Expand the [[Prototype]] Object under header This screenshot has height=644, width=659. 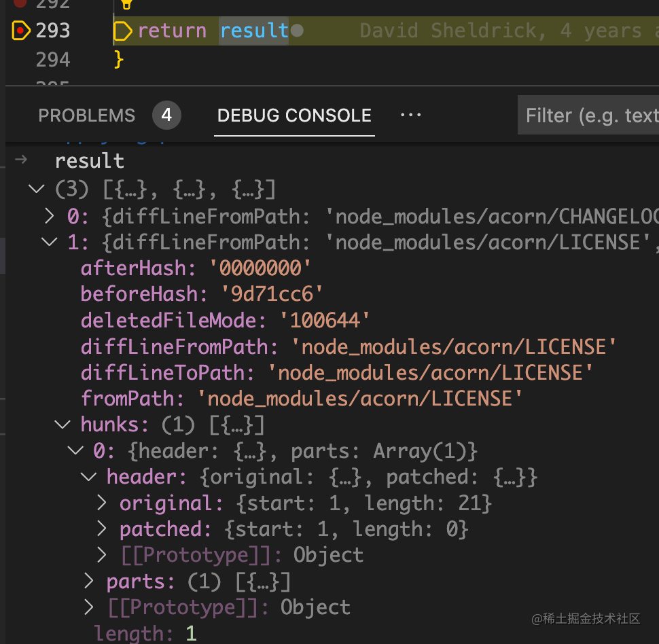pos(101,555)
